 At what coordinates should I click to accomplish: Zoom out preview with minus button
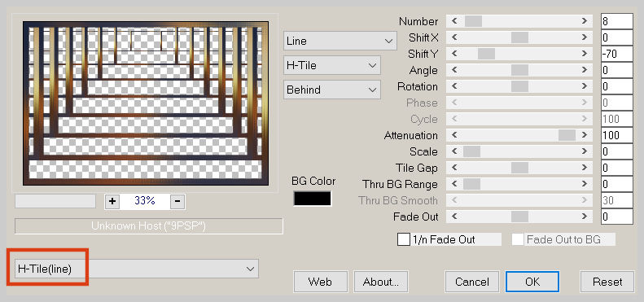[x=177, y=201]
